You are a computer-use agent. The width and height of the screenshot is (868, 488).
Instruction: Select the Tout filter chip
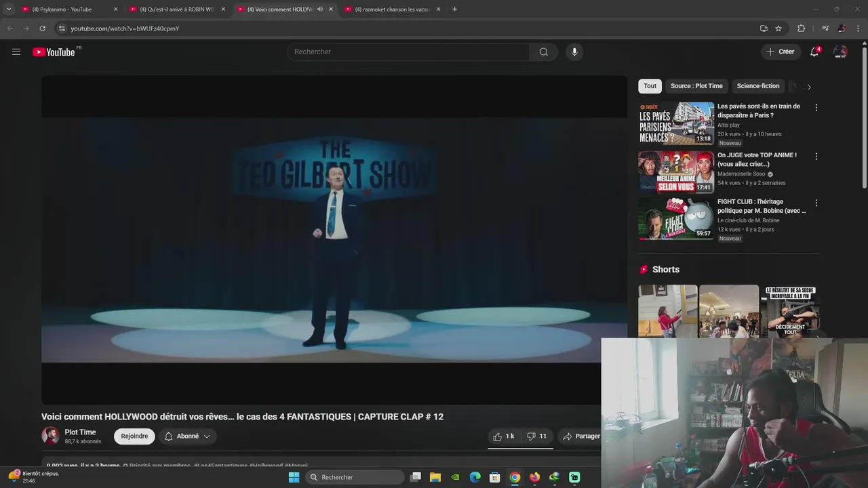[650, 86]
